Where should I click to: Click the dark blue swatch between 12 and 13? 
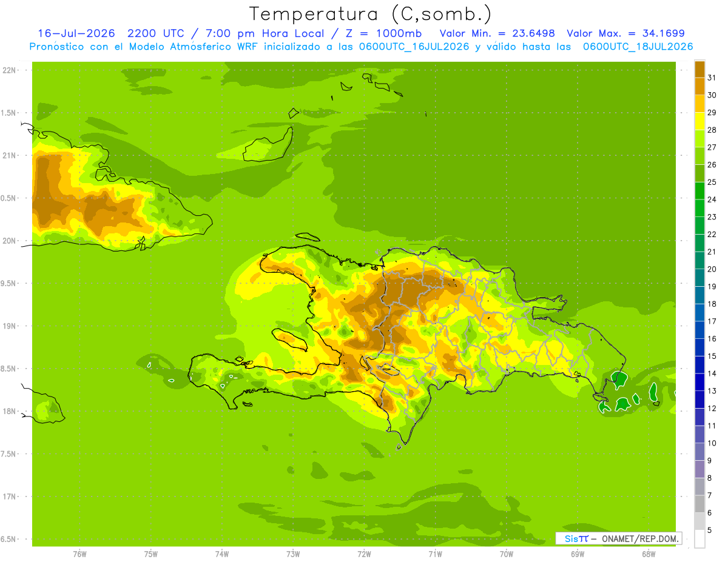[x=699, y=400]
